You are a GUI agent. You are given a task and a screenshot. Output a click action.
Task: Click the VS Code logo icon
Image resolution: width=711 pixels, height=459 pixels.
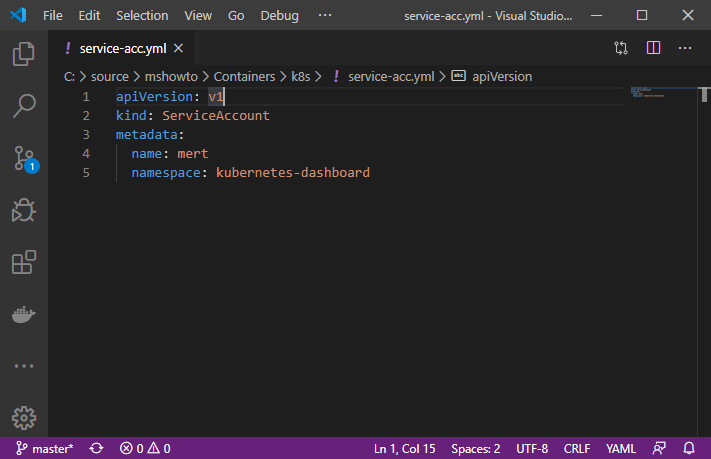coord(18,15)
